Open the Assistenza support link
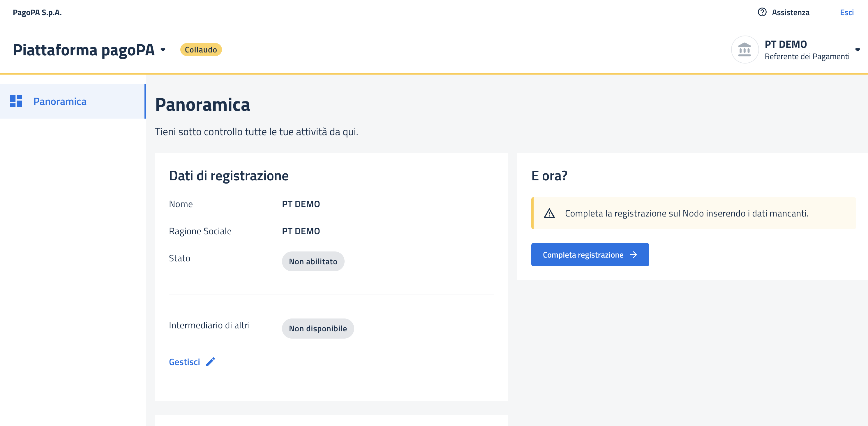The height and width of the screenshot is (426, 868). 790,13
